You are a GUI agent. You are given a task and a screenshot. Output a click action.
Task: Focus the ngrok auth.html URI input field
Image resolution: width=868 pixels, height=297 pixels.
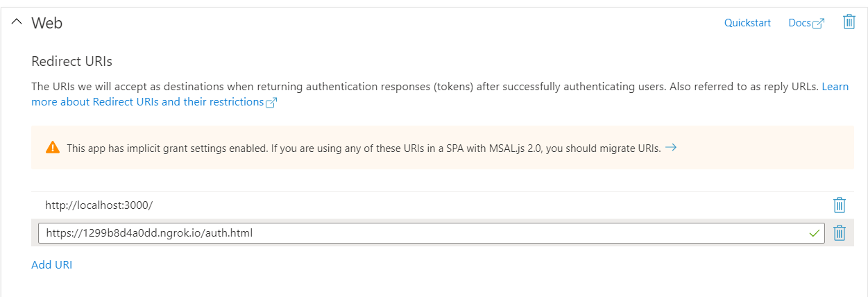click(x=416, y=233)
